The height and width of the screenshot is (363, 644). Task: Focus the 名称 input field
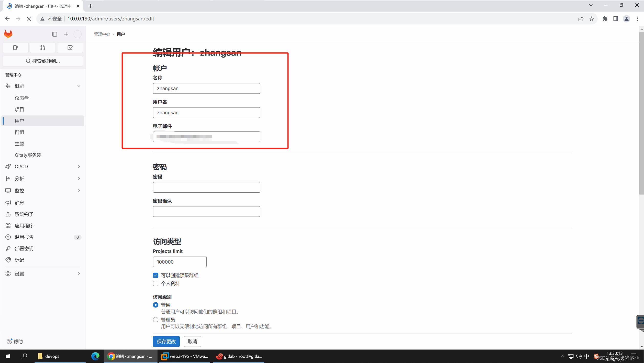tap(206, 89)
